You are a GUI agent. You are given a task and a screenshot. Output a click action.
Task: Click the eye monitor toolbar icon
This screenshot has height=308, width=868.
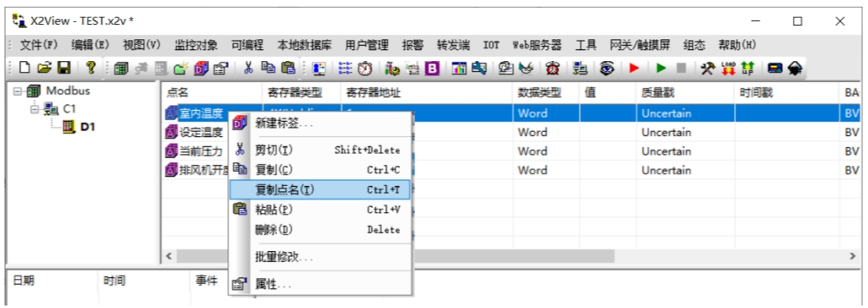[608, 68]
